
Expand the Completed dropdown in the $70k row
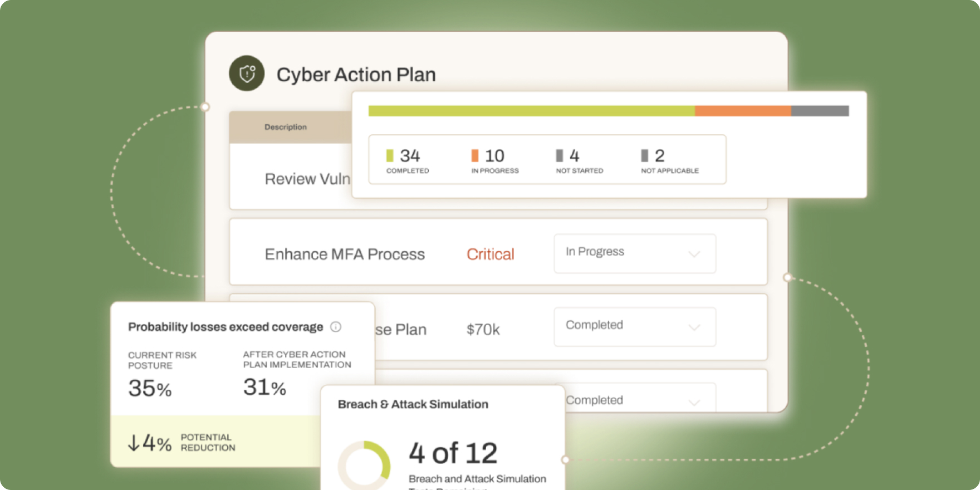635,327
